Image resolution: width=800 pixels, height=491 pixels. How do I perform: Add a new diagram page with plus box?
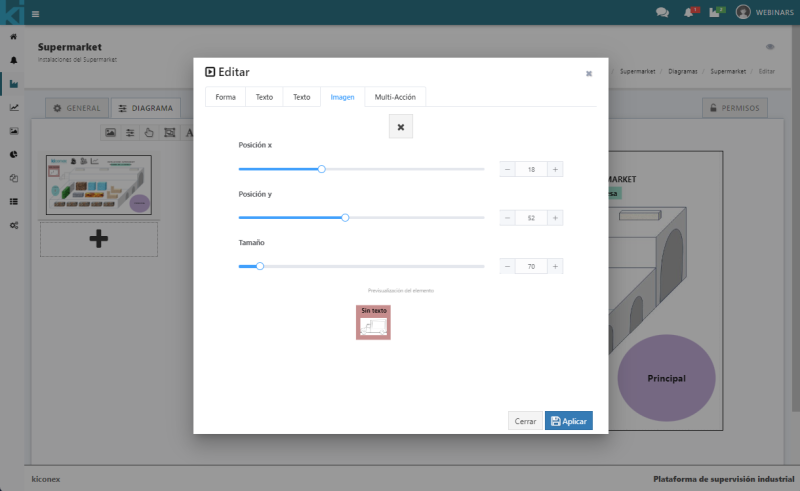(98, 239)
